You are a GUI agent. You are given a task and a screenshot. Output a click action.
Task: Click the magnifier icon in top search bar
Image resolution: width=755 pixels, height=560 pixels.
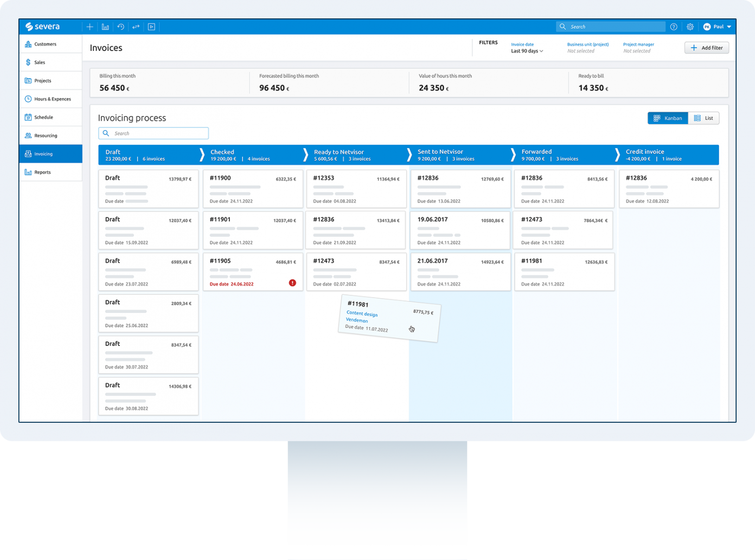[562, 27]
